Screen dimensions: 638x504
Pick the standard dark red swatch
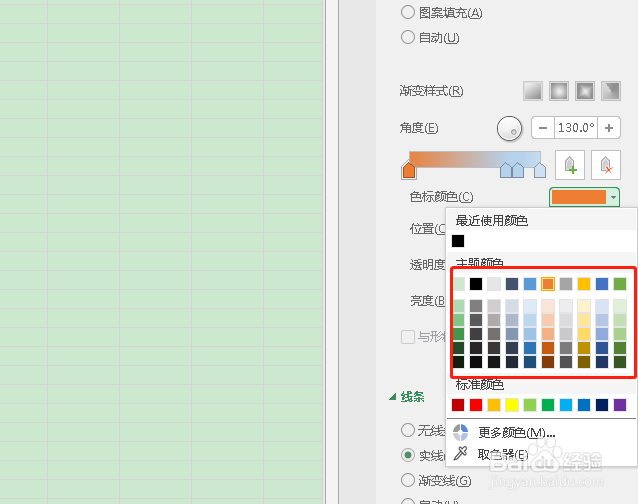(458, 405)
